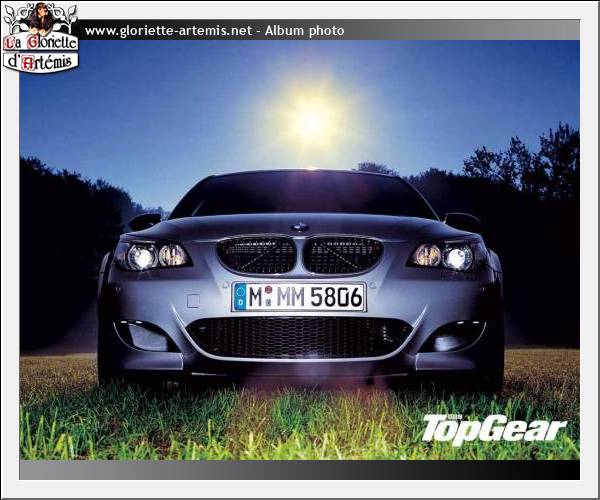
Task: Click the lit headlight on the image's left side
Action: tap(142, 257)
